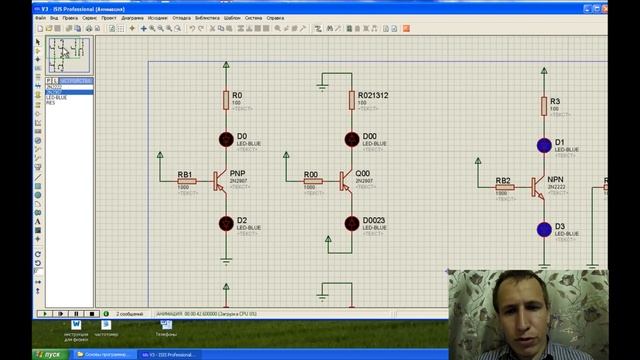
Task: Click transistor Q00 symbol
Action: coord(345,181)
